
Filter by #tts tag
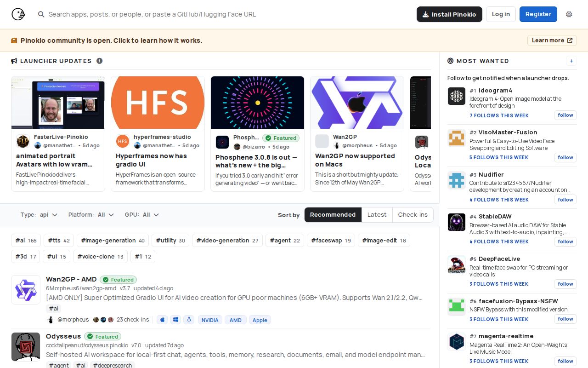(x=59, y=241)
